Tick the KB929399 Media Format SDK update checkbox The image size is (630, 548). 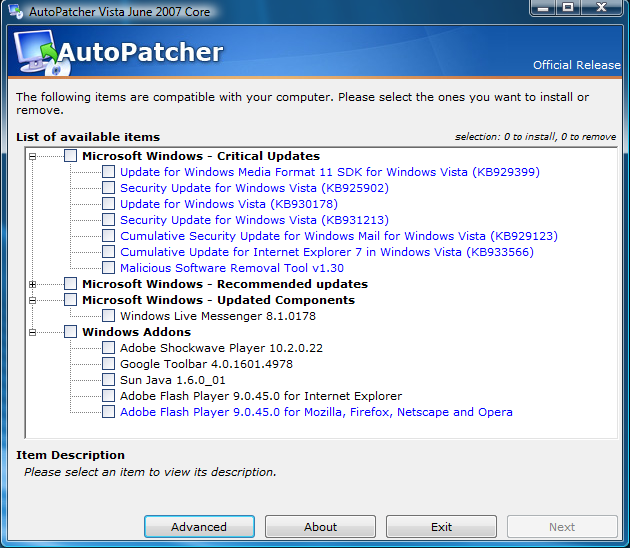pyautogui.click(x=108, y=172)
